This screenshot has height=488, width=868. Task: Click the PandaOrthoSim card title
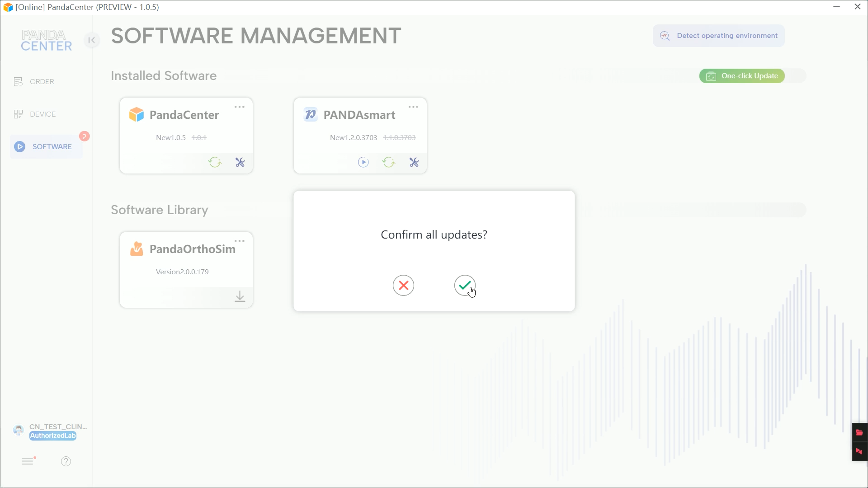[193, 249]
